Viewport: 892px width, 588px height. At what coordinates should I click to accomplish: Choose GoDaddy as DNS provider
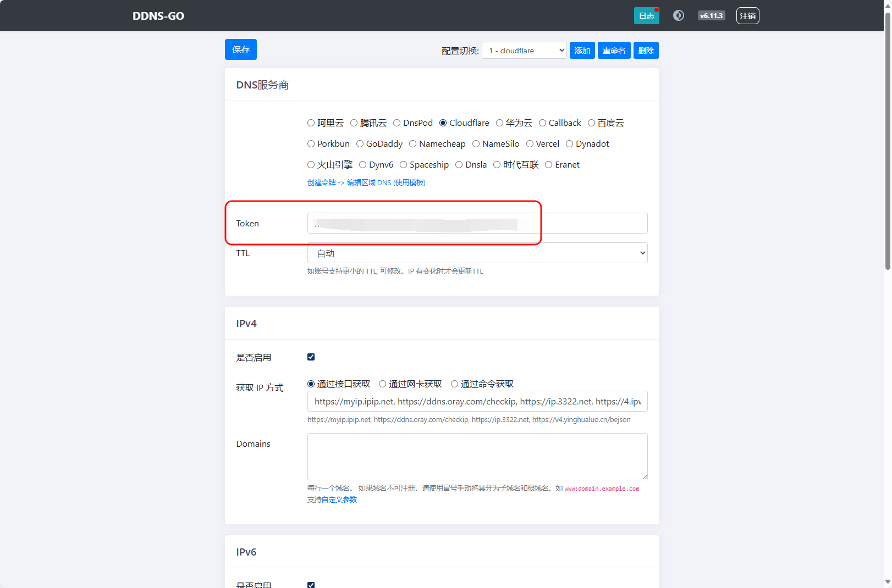pyautogui.click(x=360, y=144)
